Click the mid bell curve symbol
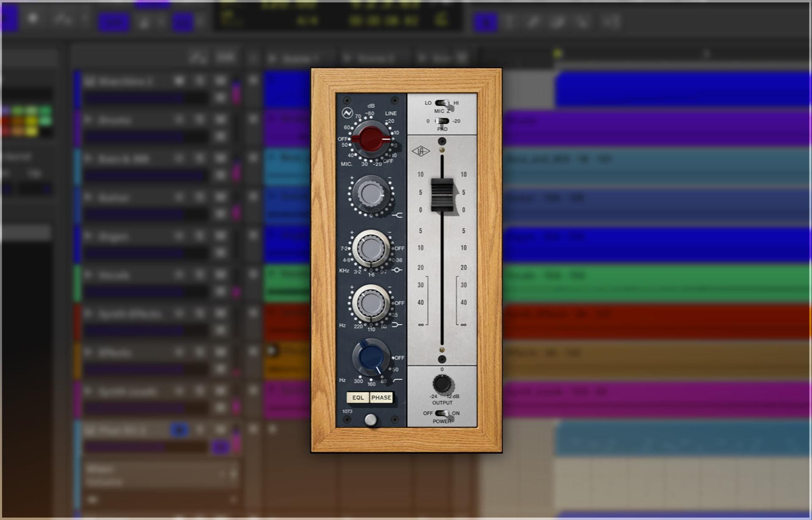The height and width of the screenshot is (520, 812). [x=397, y=270]
